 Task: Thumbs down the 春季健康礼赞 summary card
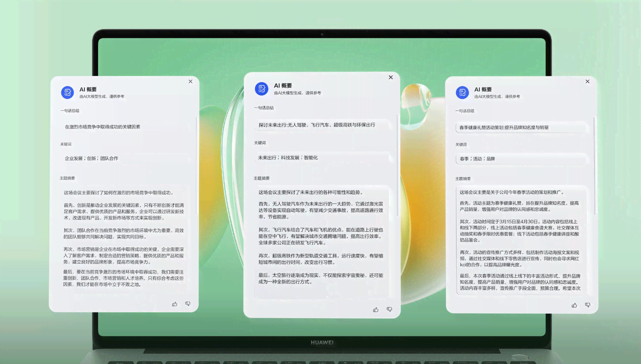[x=588, y=305]
